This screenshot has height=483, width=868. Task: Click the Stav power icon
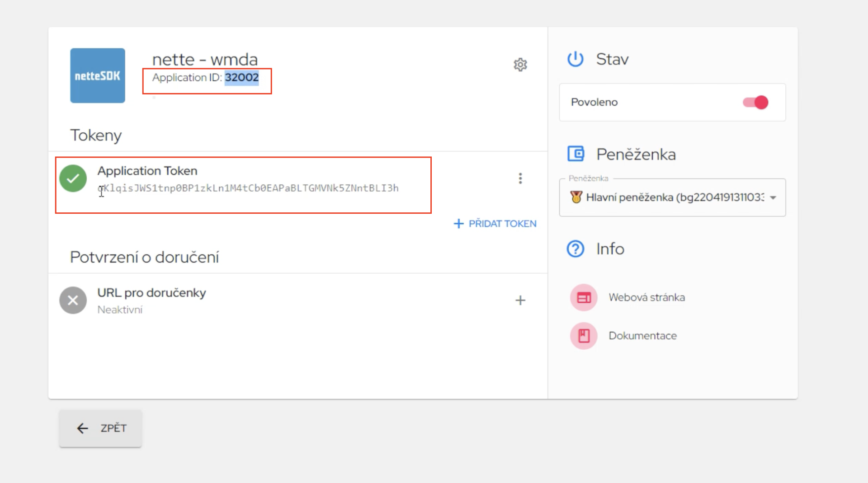(x=576, y=59)
